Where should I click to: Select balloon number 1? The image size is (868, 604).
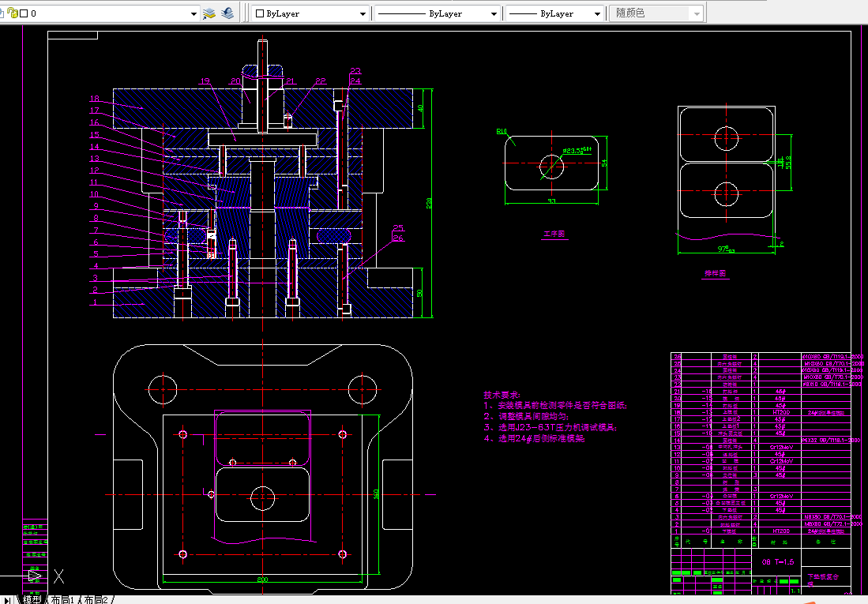pos(96,302)
